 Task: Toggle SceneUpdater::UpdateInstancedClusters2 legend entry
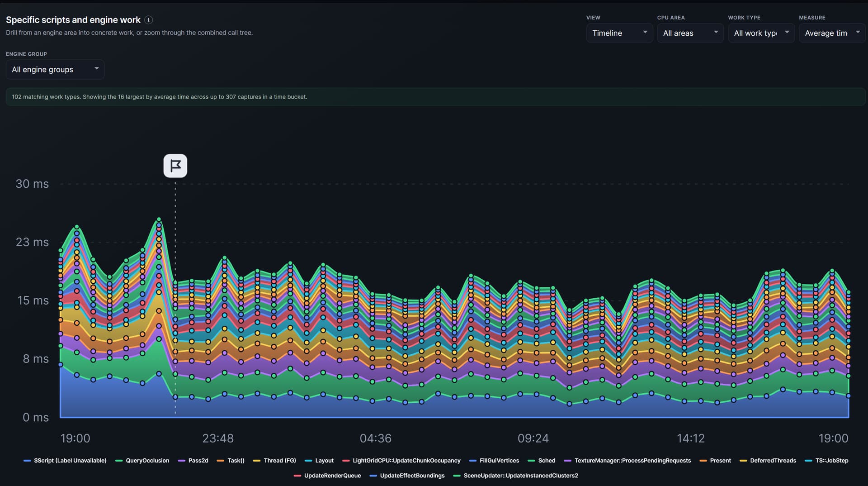click(x=515, y=476)
